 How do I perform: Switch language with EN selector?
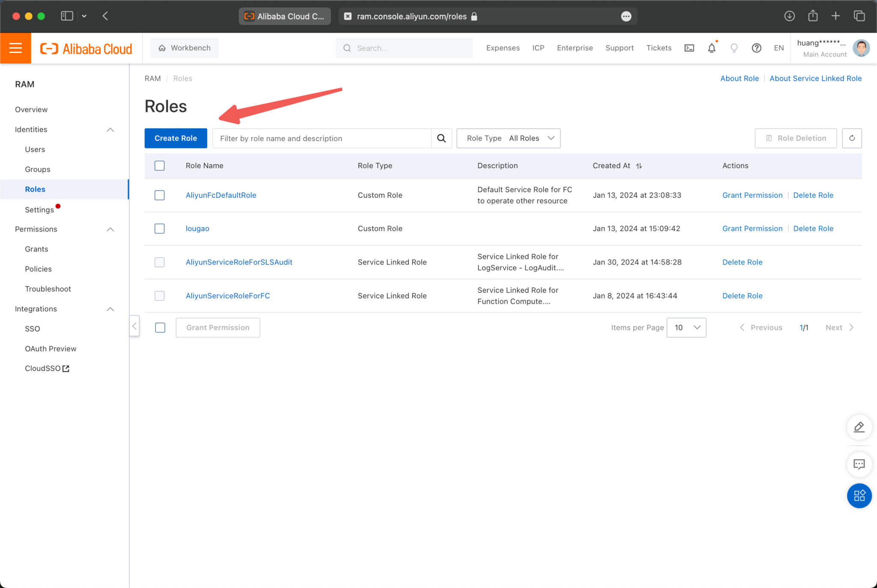coord(779,48)
